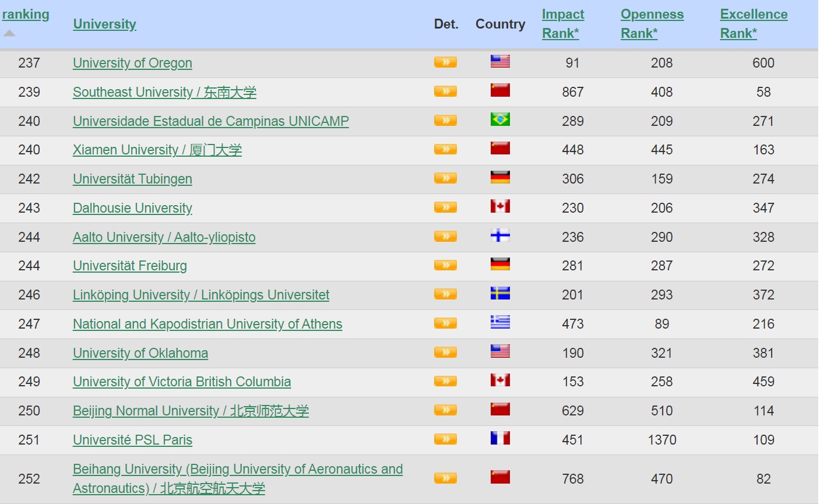The image size is (820, 504).
Task: Open details icon for Beihang University
Action: point(445,477)
